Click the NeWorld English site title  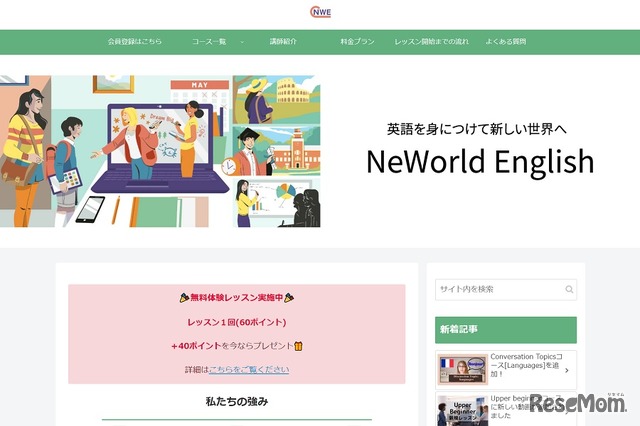pyautogui.click(x=480, y=162)
